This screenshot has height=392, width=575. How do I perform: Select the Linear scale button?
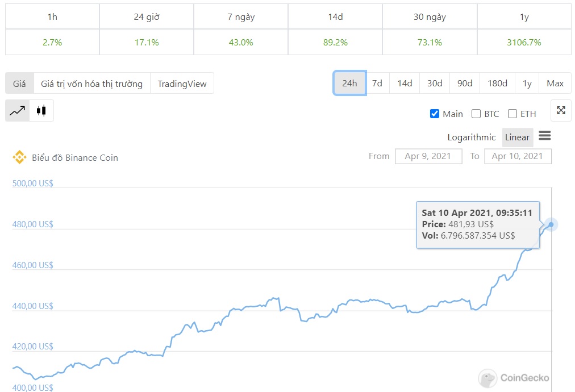[x=517, y=137]
